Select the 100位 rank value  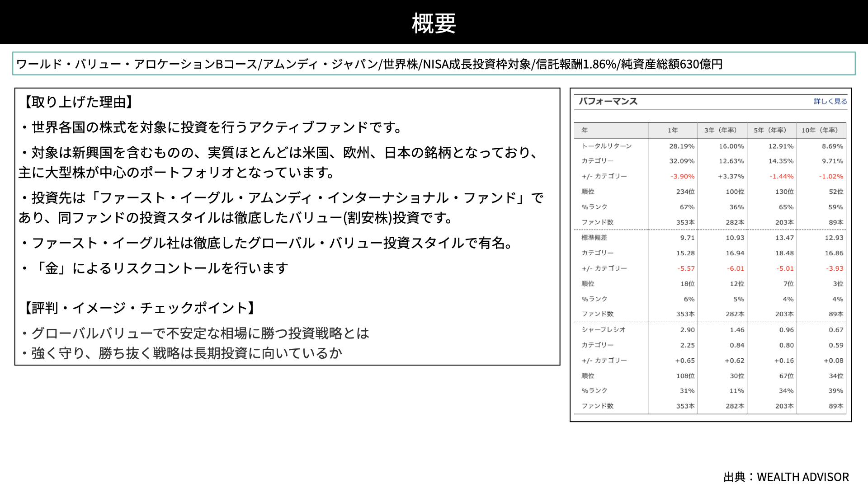pyautogui.click(x=735, y=192)
